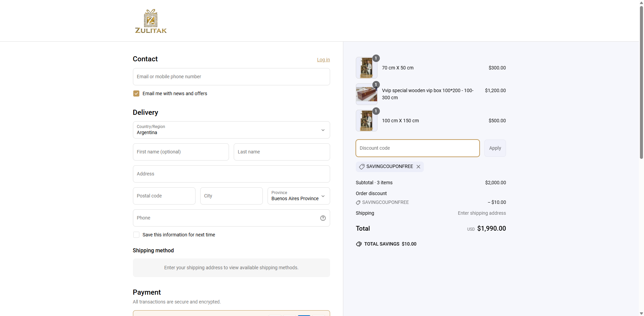
Task: Click tag icon on SAVINGCOUPONFREE chip
Action: coord(362,167)
